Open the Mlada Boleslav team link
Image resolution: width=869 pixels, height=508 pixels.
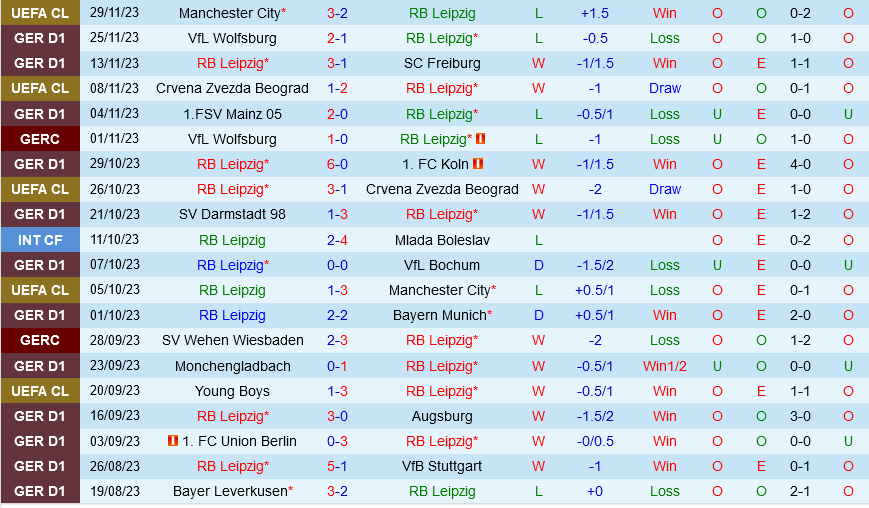[x=442, y=240]
